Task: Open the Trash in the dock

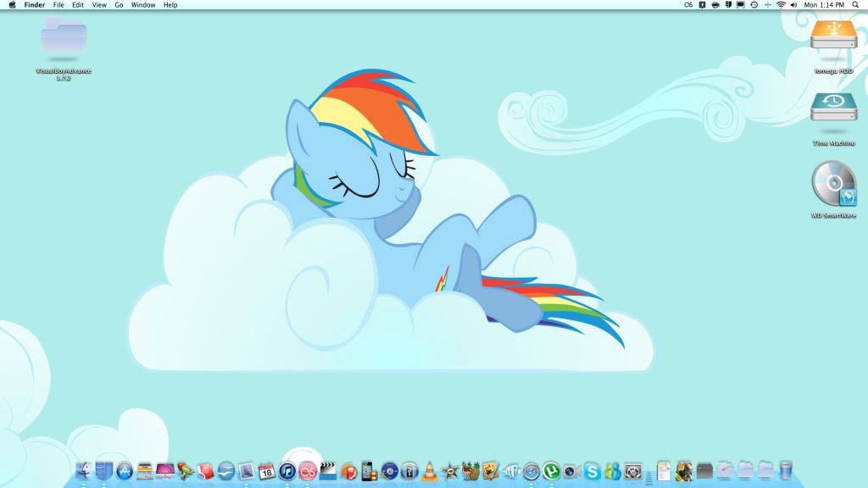Action: click(786, 470)
